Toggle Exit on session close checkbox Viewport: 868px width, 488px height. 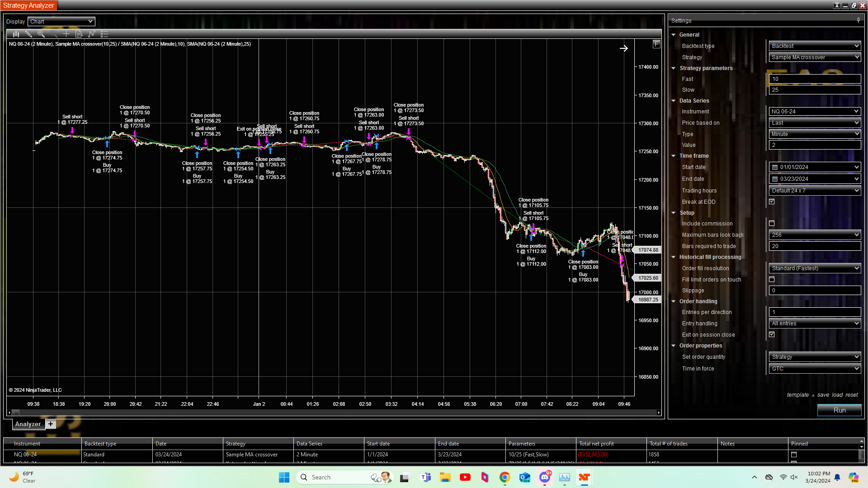772,335
